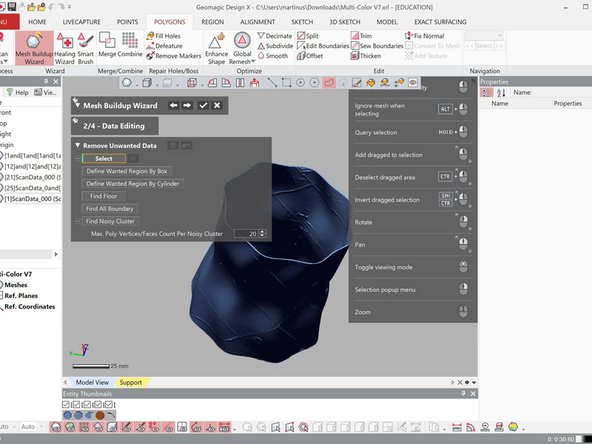592x444 pixels.
Task: Open the Model View tab options arrow
Action: point(474,382)
